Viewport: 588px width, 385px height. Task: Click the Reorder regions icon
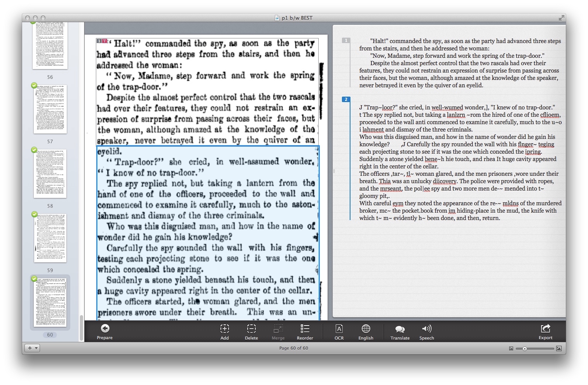[305, 329]
